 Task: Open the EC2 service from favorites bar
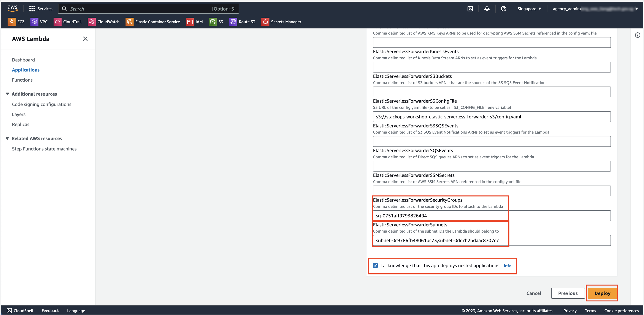pos(16,22)
